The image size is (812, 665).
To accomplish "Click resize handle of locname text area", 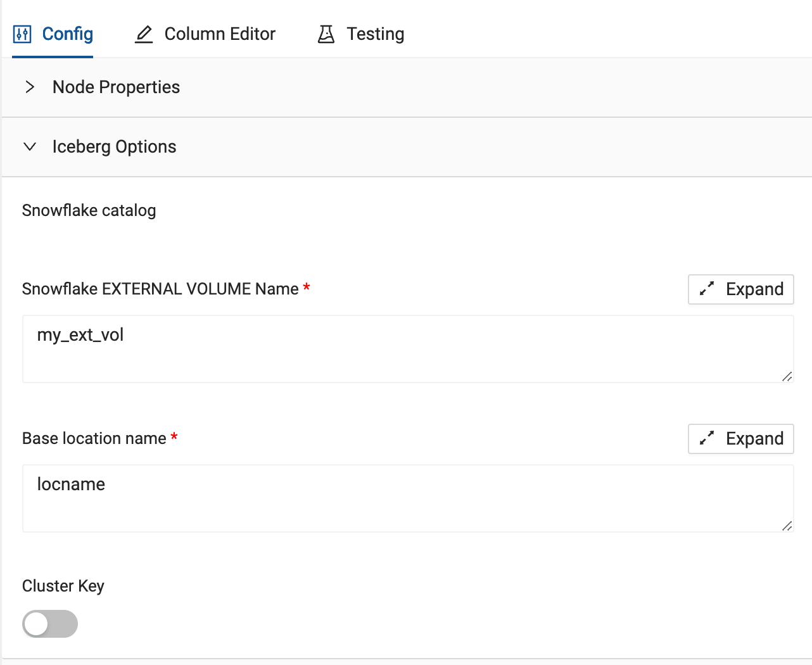I will 787,526.
